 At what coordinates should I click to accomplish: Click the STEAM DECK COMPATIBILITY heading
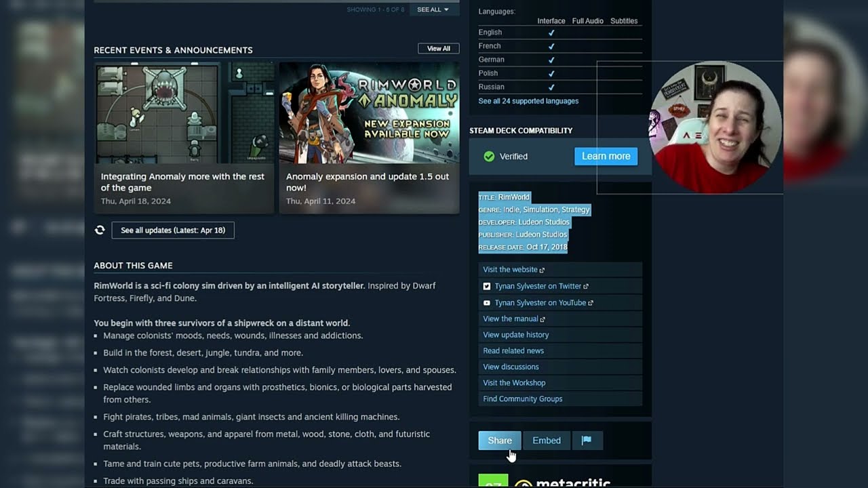pyautogui.click(x=521, y=131)
